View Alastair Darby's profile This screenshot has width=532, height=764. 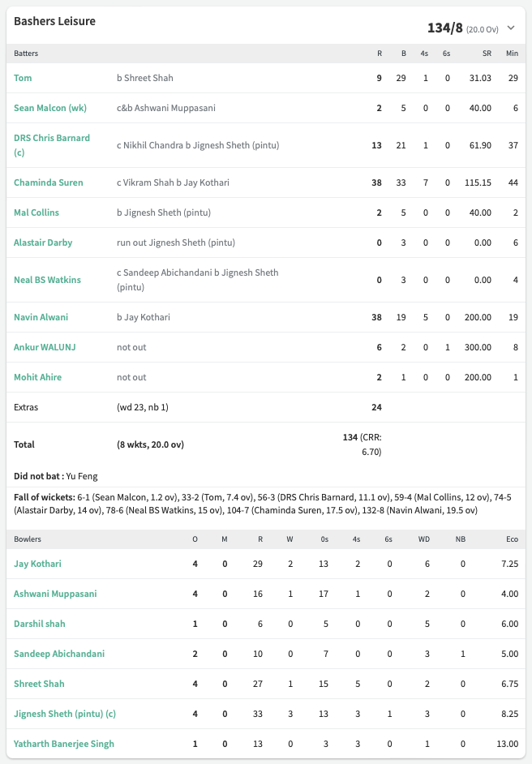pos(43,243)
